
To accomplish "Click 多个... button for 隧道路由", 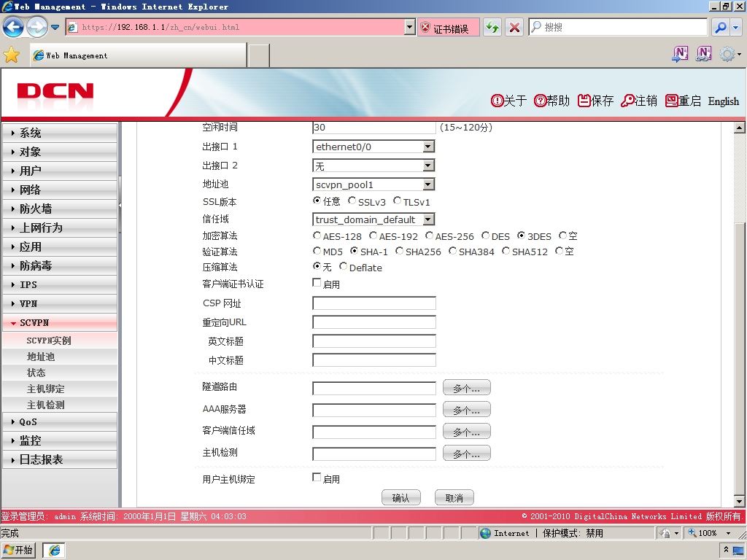I will point(466,388).
